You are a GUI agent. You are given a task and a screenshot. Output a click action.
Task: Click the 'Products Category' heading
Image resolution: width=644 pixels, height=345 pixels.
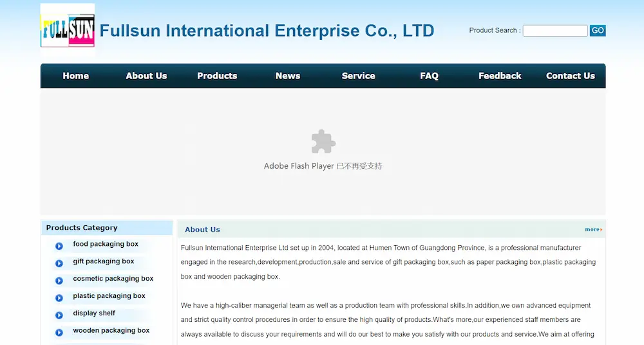point(82,228)
